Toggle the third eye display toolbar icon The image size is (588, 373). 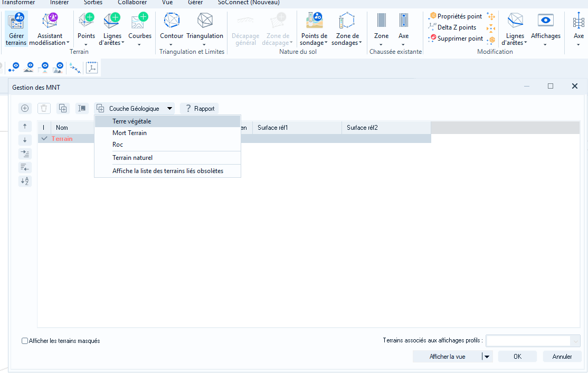pyautogui.click(x=44, y=68)
